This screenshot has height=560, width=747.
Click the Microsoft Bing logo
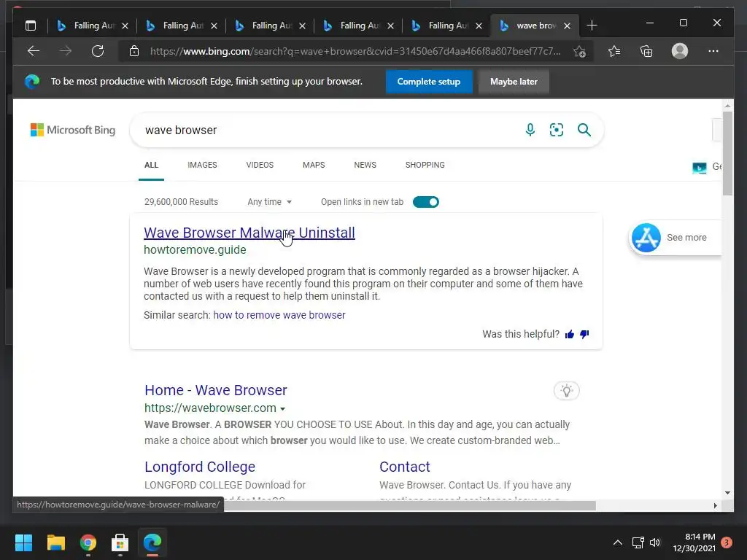[73, 130]
